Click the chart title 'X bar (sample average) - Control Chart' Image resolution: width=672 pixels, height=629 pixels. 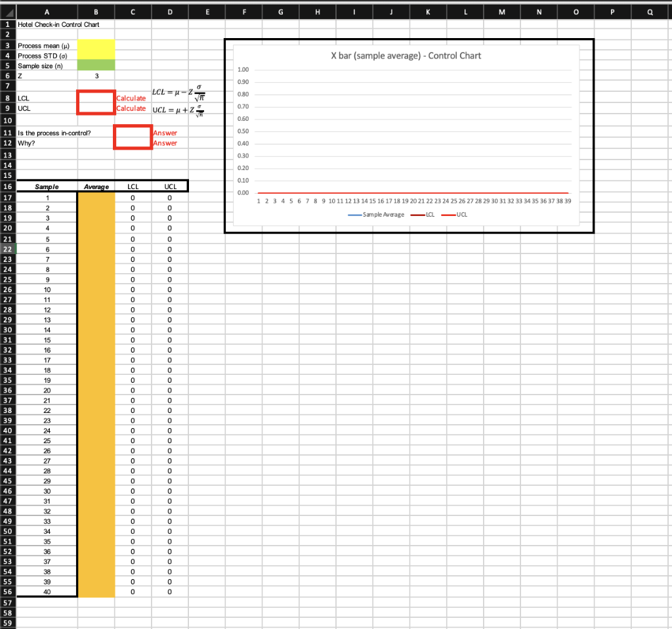(x=406, y=56)
